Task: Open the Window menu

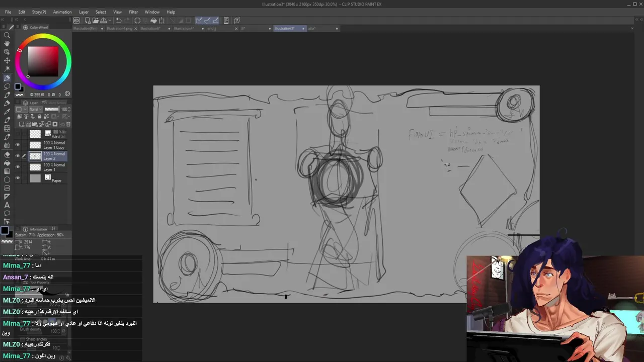Action: [152, 12]
